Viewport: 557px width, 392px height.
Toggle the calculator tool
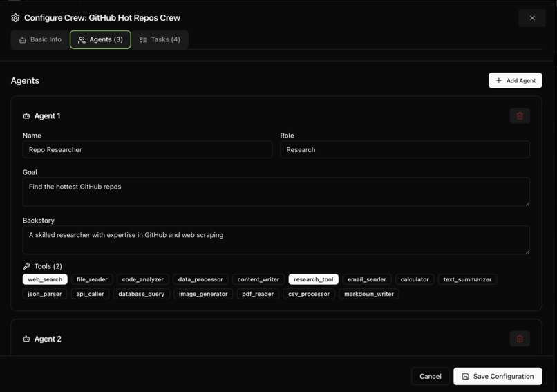[x=415, y=279]
